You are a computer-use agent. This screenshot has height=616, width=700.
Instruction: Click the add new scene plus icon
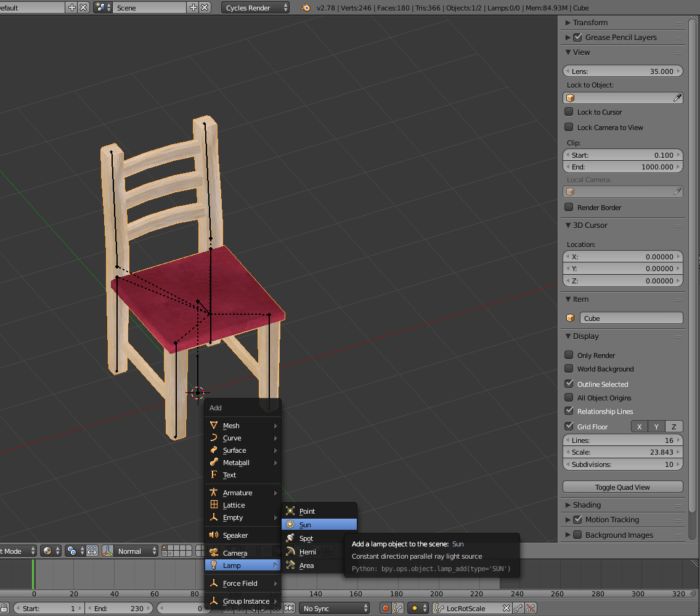(x=193, y=8)
